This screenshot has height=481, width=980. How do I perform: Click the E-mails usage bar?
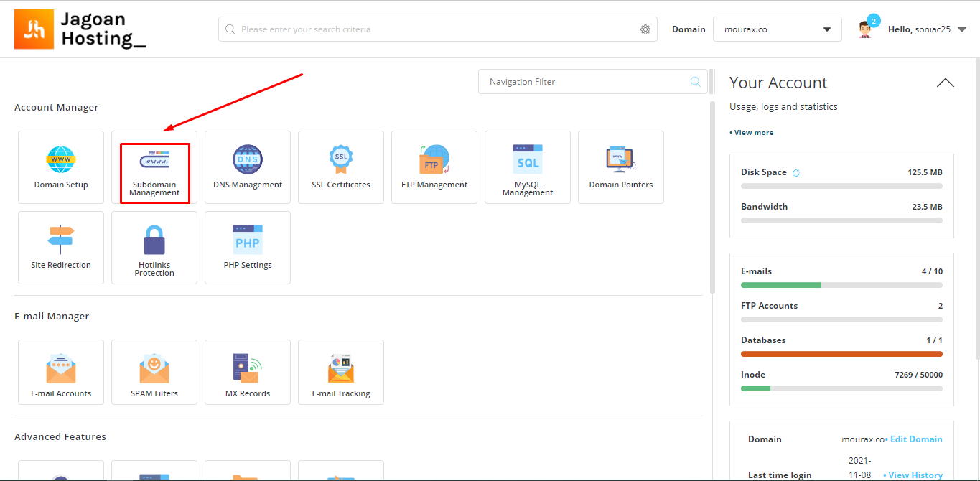tap(841, 285)
